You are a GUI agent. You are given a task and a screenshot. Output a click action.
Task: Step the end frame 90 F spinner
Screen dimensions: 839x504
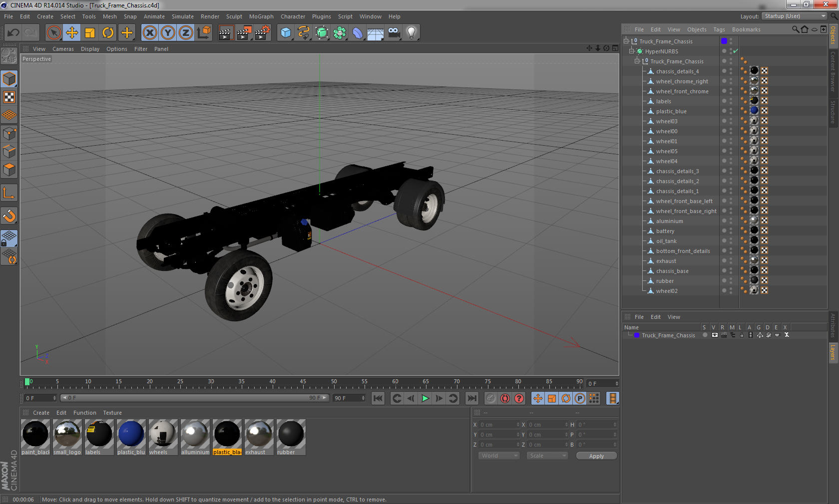[x=363, y=398]
